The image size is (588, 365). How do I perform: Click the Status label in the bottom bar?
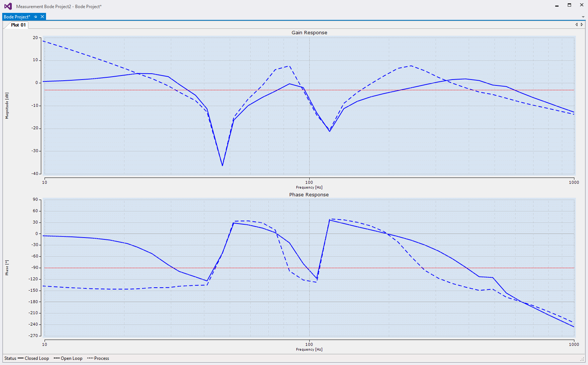(10, 358)
